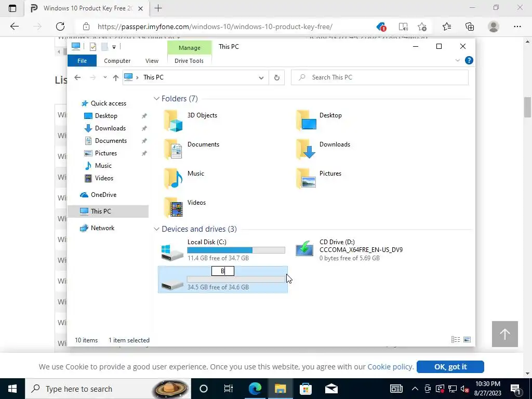The image size is (532, 399).
Task: Open Downloads folder in Folders group
Action: [323, 149]
